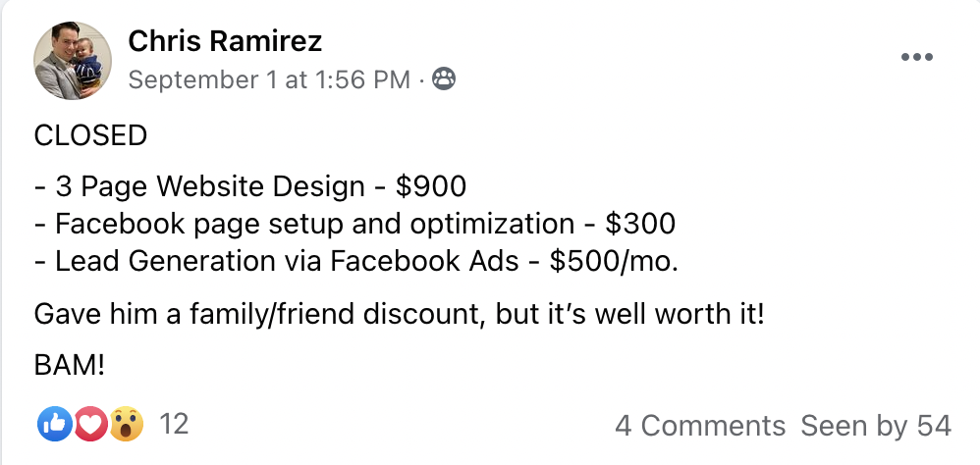This screenshot has height=465, width=980.
Task: Click the CLOSED headline text
Action: 90,135
